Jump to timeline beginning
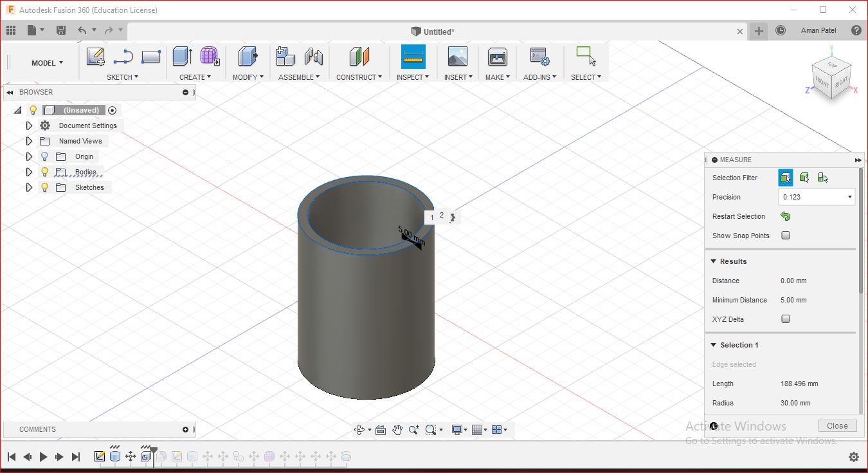Screen dimensions: 868x473 11,457
